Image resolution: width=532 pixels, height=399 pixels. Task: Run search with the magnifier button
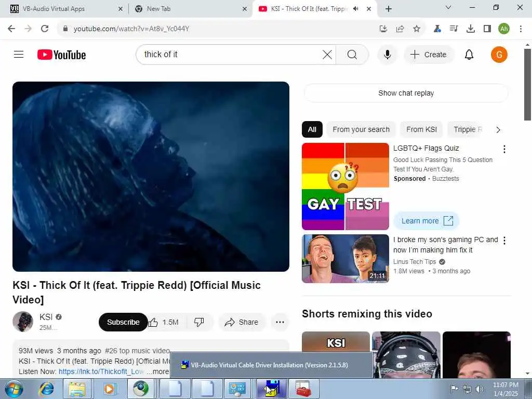click(352, 54)
